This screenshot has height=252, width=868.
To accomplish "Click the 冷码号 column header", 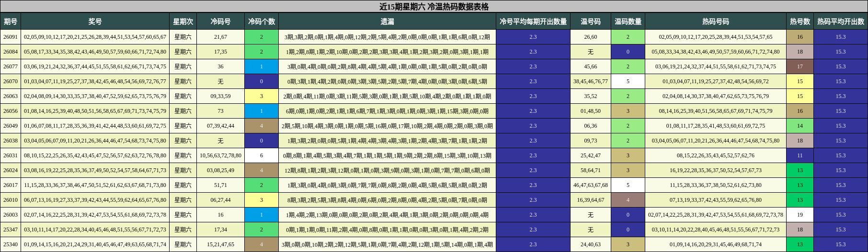I will point(220,22).
